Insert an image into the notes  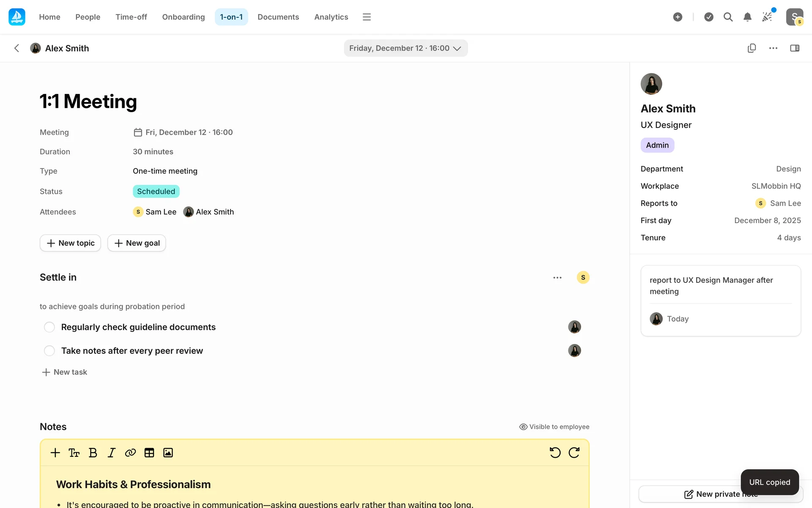[168, 453]
